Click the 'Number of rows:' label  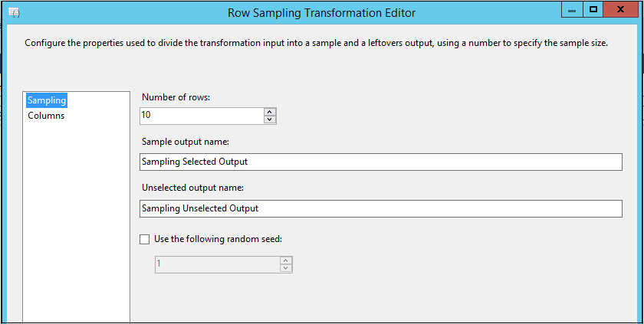pyautogui.click(x=176, y=97)
